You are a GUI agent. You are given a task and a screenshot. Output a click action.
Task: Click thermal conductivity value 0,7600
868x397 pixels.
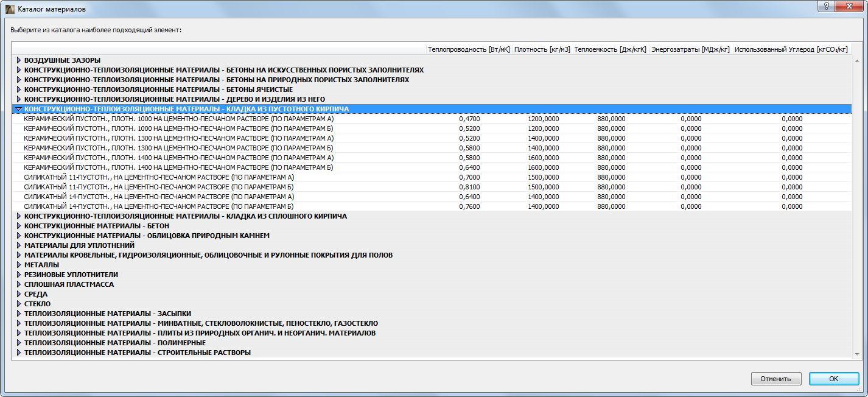click(469, 206)
